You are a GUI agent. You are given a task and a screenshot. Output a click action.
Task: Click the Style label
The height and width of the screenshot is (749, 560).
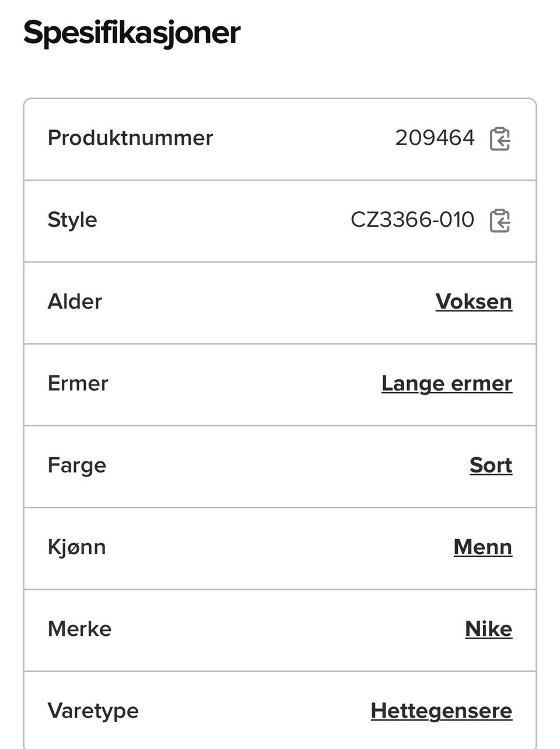point(72,220)
